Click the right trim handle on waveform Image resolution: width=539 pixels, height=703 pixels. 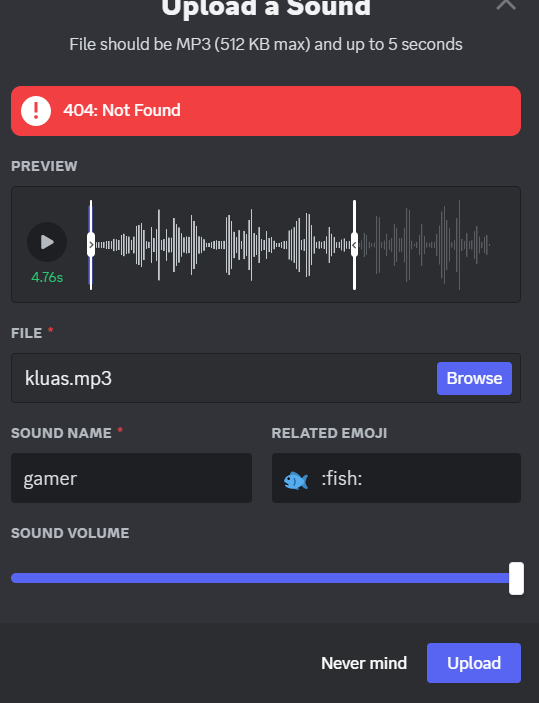(x=354, y=245)
